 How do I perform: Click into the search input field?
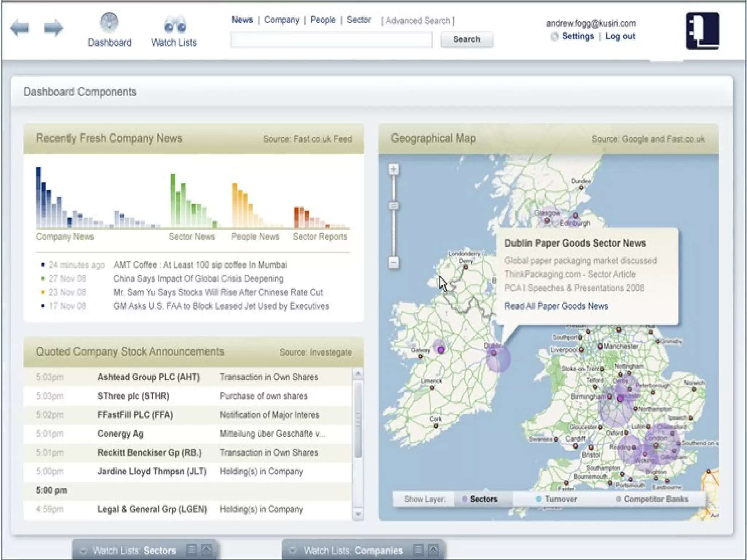[331, 40]
